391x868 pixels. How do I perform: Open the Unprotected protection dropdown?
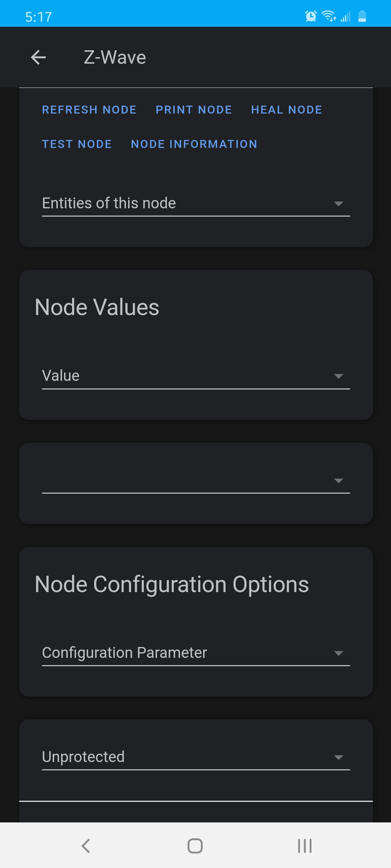(x=195, y=757)
